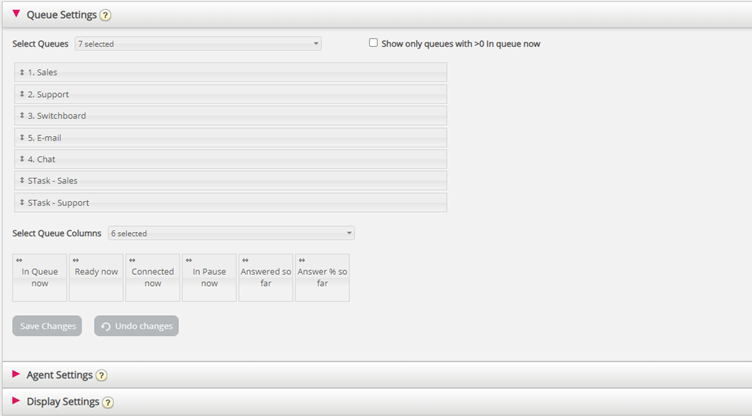The width and height of the screenshot is (752, 416).
Task: Click the Undo changes button
Action: [x=136, y=326]
